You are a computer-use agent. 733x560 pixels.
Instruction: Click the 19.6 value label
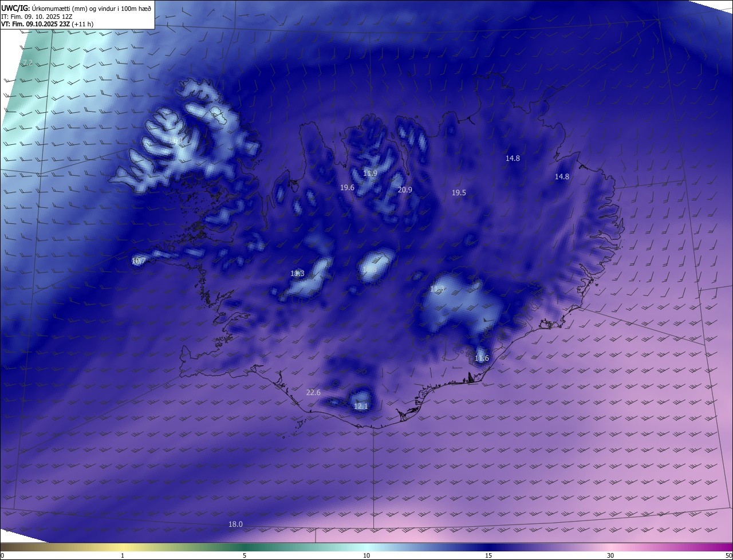[347, 187]
